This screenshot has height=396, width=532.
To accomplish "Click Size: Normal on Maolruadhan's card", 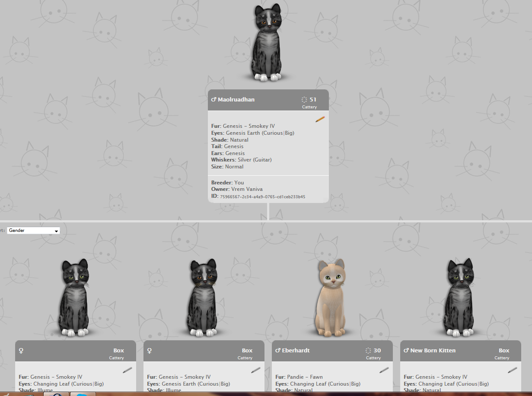I will 227,167.
